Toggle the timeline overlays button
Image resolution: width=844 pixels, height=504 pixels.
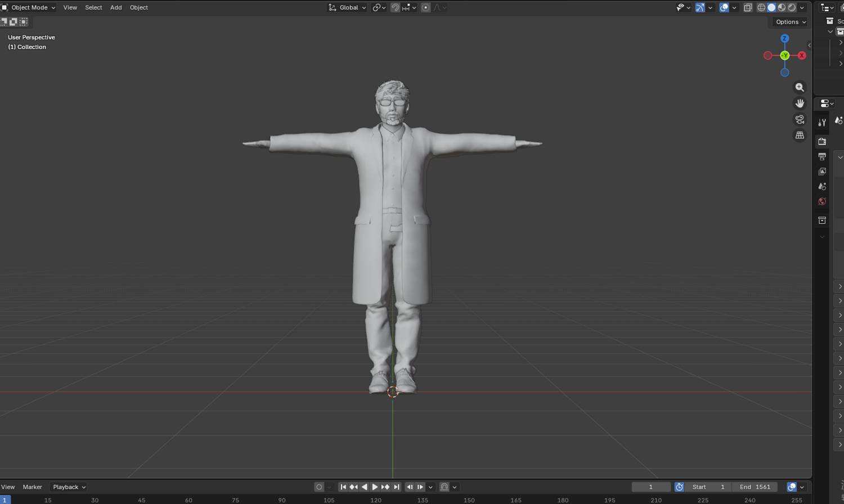coord(792,487)
